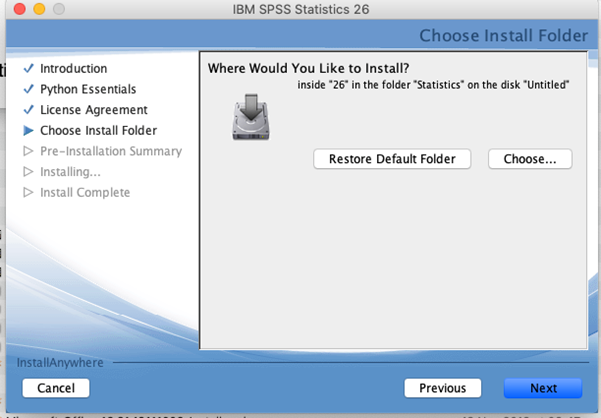Click the IBM SPSS Statistics 26 window title

click(x=301, y=9)
